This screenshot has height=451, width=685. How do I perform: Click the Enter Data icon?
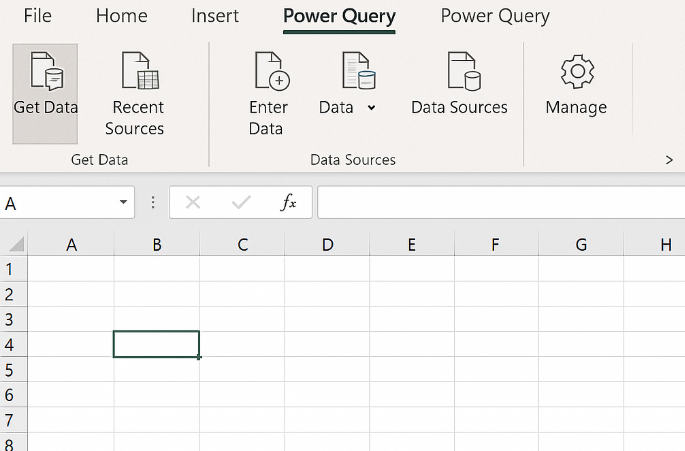click(x=272, y=71)
